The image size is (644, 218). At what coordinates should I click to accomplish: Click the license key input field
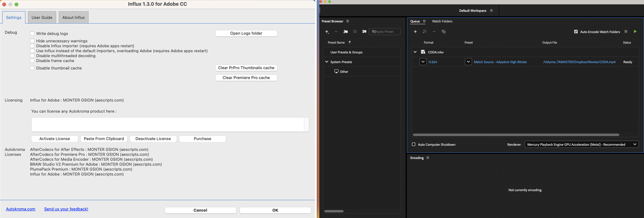coord(168,125)
